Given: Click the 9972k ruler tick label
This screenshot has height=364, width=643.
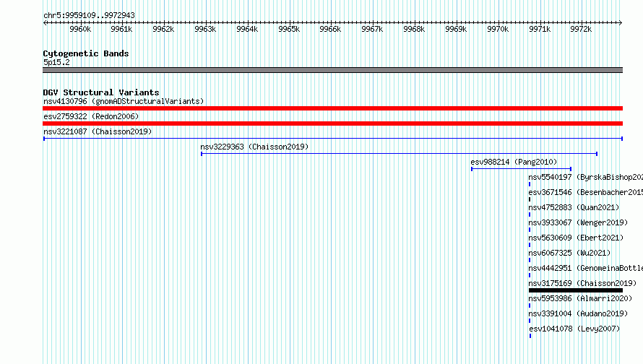Looking at the screenshot, I should click(581, 29).
